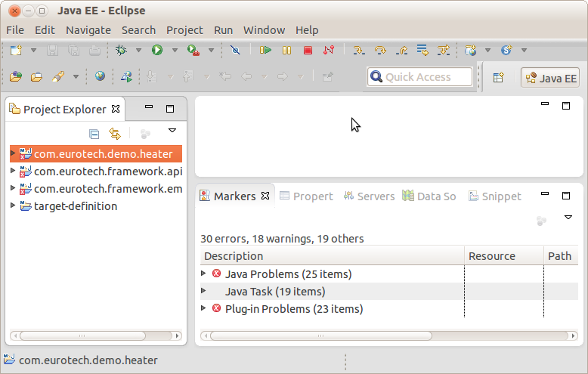
Task: Click the Step Over icon
Action: [380, 50]
